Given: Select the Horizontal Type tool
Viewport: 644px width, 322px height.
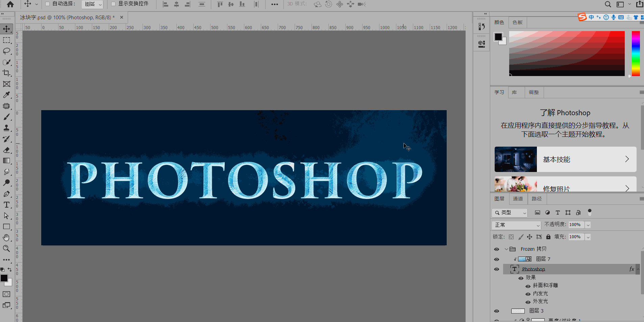Looking at the screenshot, I should pyautogui.click(x=6, y=205).
